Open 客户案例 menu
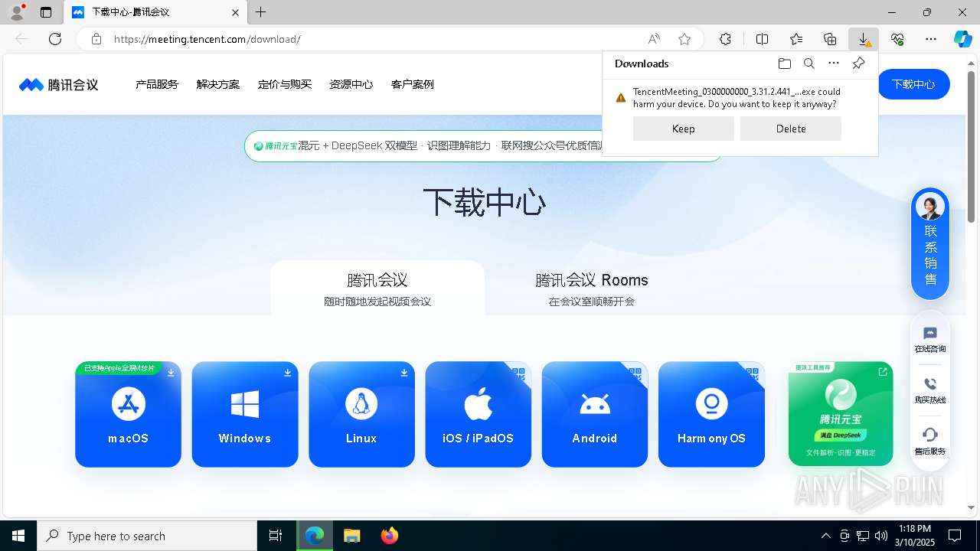Image resolution: width=980 pixels, height=551 pixels. pyautogui.click(x=413, y=84)
